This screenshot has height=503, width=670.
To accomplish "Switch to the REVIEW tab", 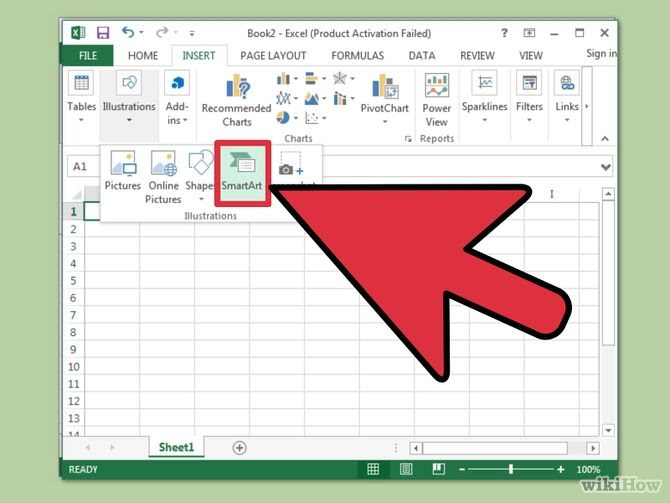I will pos(477,56).
